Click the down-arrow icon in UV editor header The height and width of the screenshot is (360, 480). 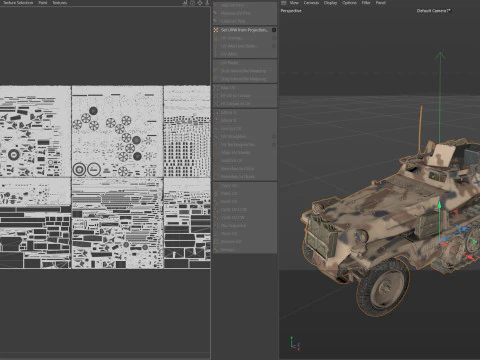(207, 3)
